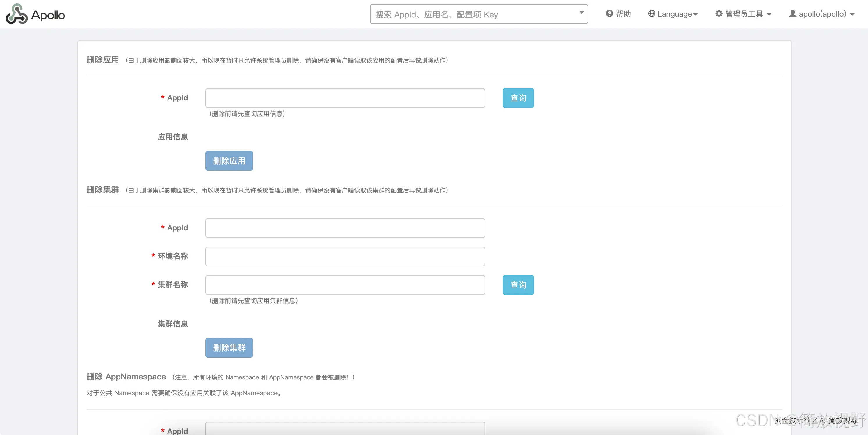Expand the 管理员工具 dropdown caret
This screenshot has height=435, width=868.
pyautogui.click(x=769, y=15)
